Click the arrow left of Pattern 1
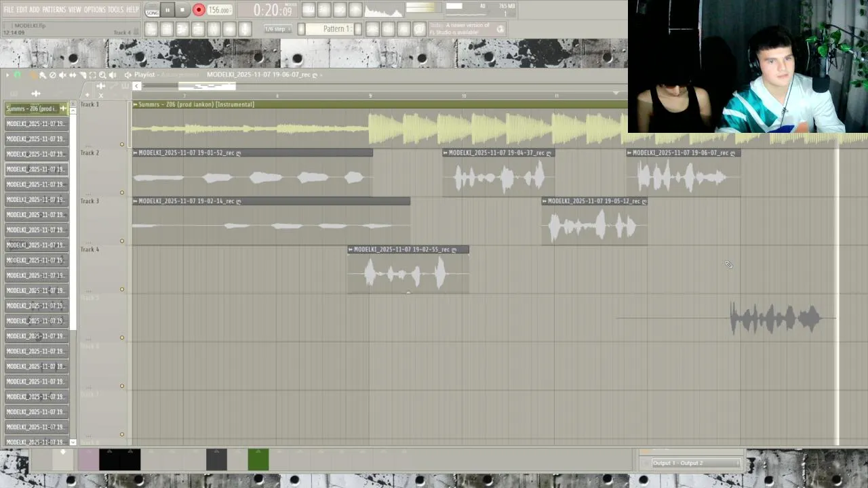Screen dimensions: 868x488 pyautogui.click(x=301, y=29)
